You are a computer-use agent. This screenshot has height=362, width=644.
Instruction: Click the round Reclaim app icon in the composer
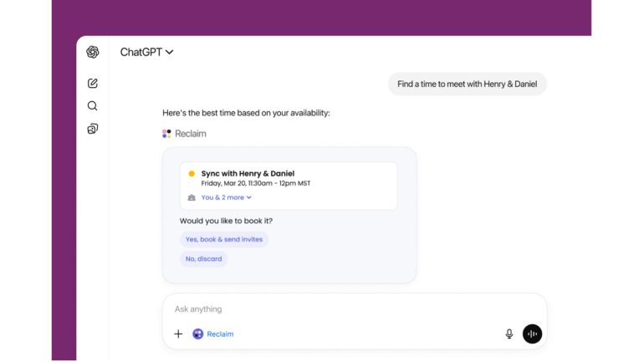[x=198, y=334]
